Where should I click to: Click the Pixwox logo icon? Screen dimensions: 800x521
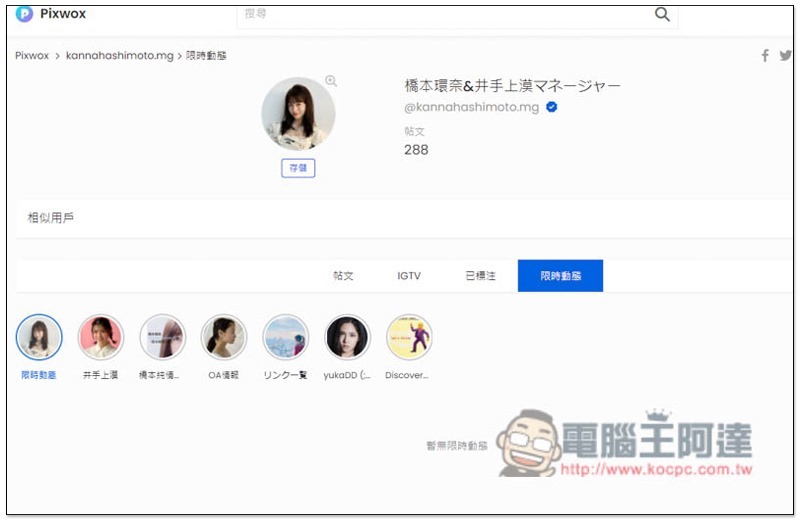24,14
